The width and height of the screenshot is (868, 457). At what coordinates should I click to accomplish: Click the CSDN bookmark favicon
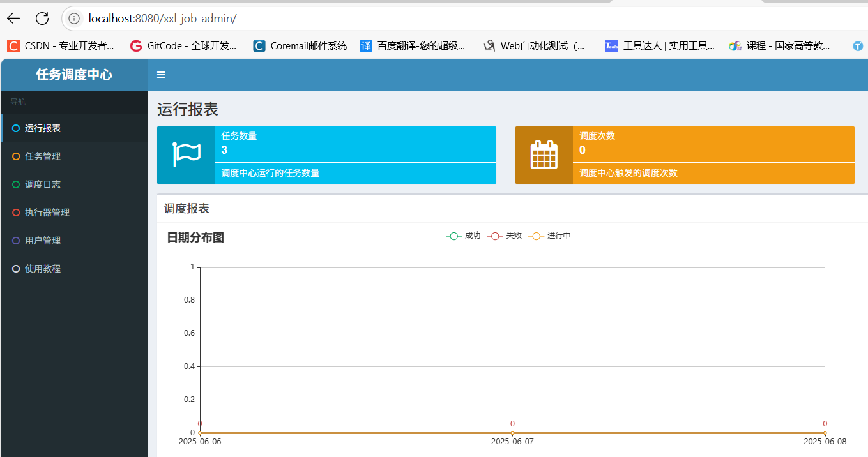[13, 46]
